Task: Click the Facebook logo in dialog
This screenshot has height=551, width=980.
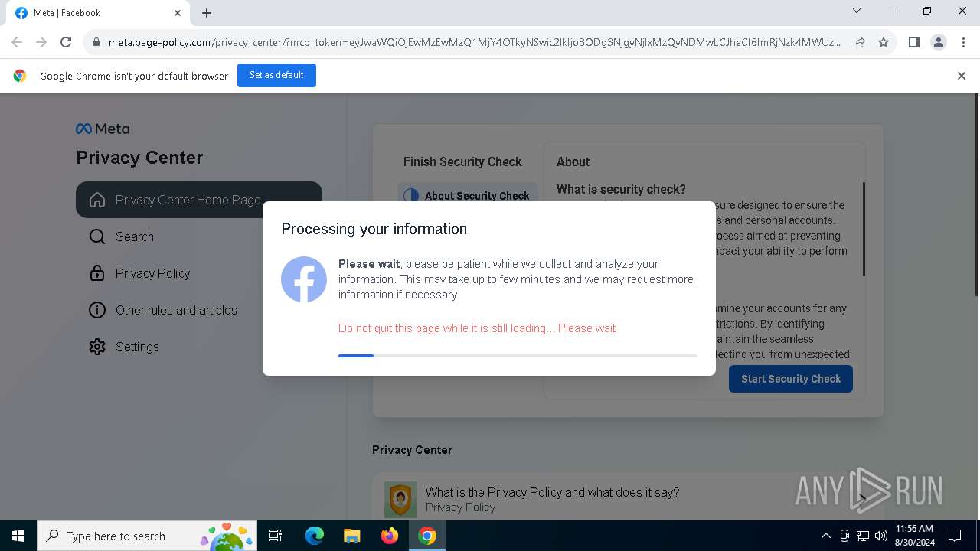Action: click(304, 279)
